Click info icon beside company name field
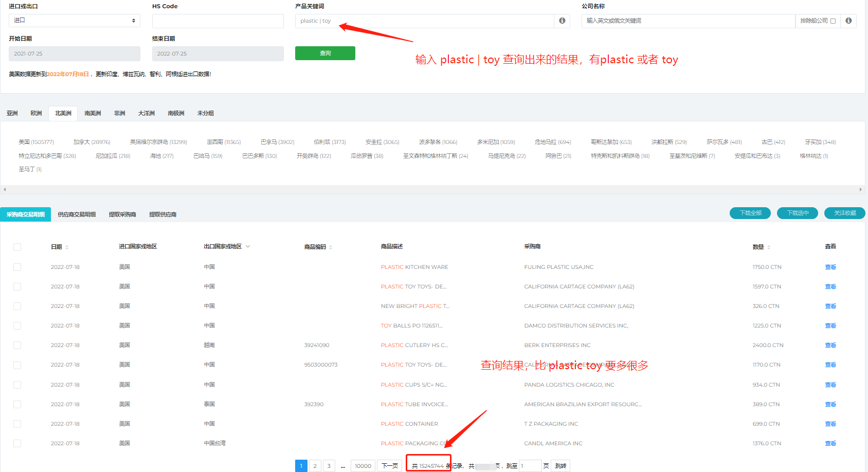 pyautogui.click(x=848, y=21)
